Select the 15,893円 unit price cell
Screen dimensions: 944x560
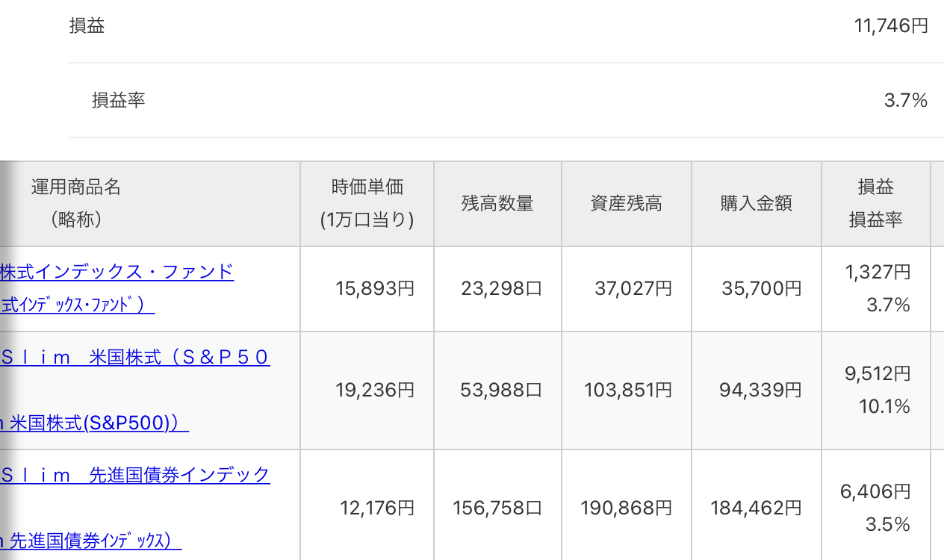pyautogui.click(x=375, y=288)
